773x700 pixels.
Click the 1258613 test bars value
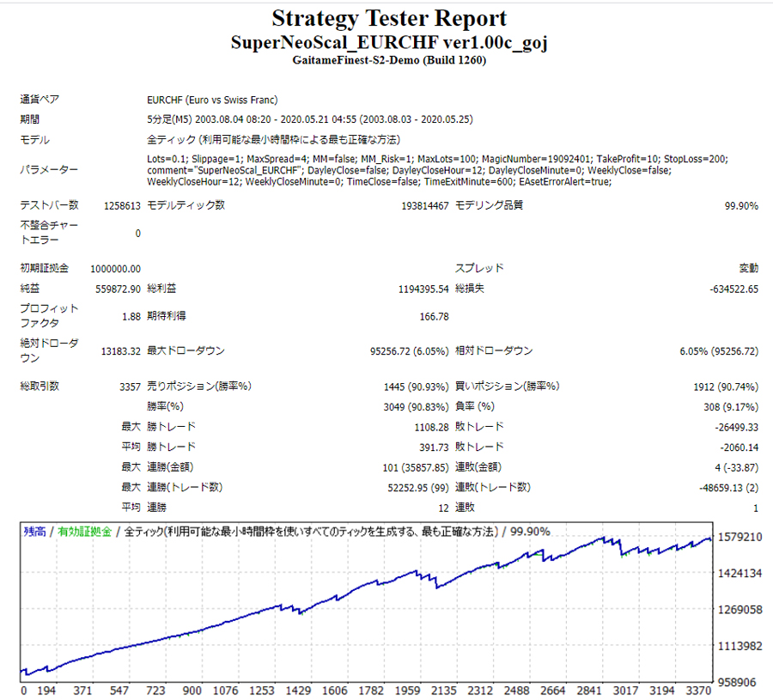[122, 205]
